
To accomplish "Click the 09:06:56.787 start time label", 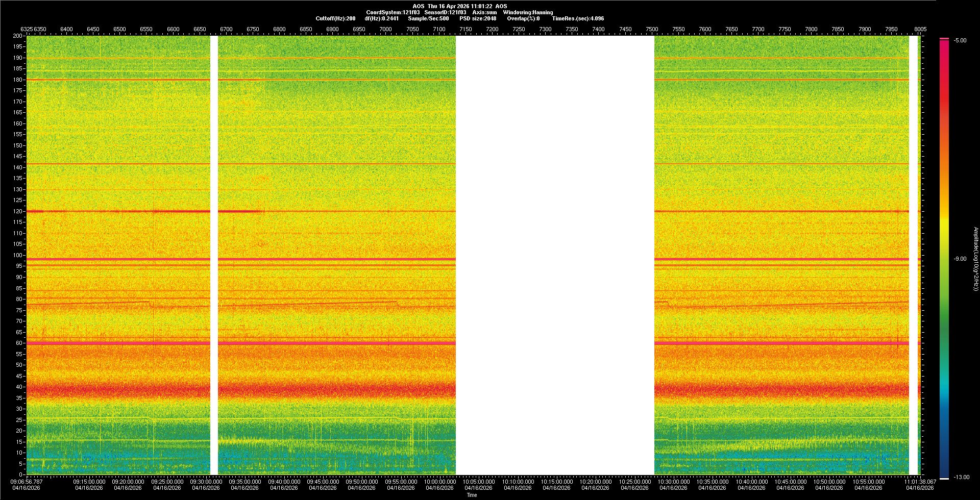I will coord(27,481).
